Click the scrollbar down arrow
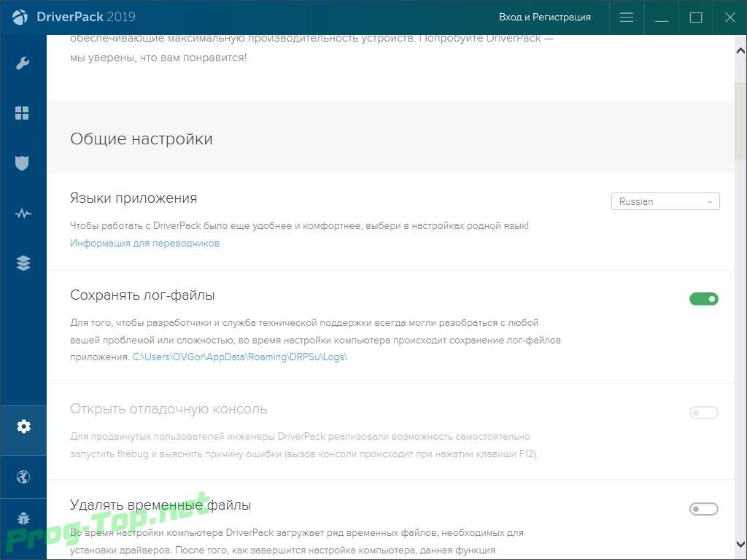Image resolution: width=747 pixels, height=560 pixels. [x=740, y=544]
